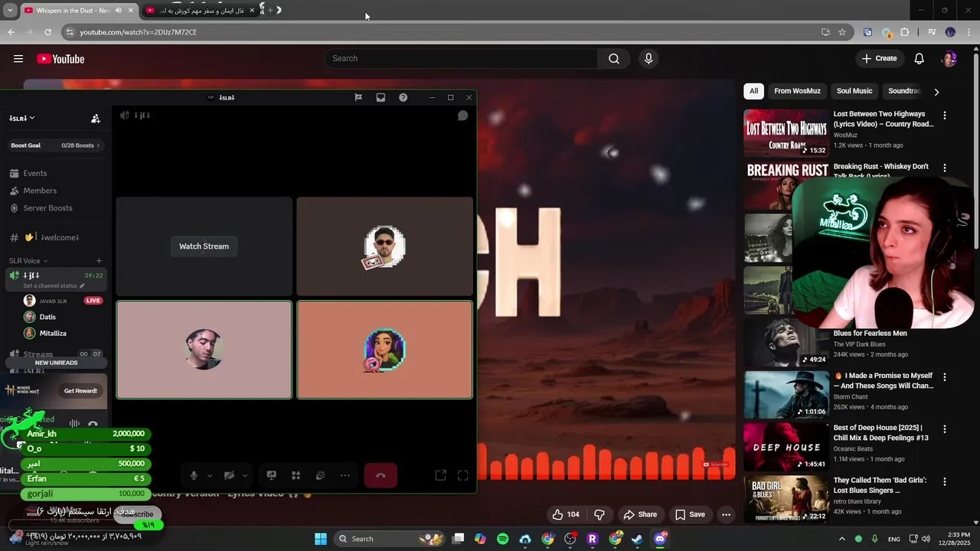The height and width of the screenshot is (551, 980).
Task: Open Discord flag icon in title bar
Action: point(358,97)
